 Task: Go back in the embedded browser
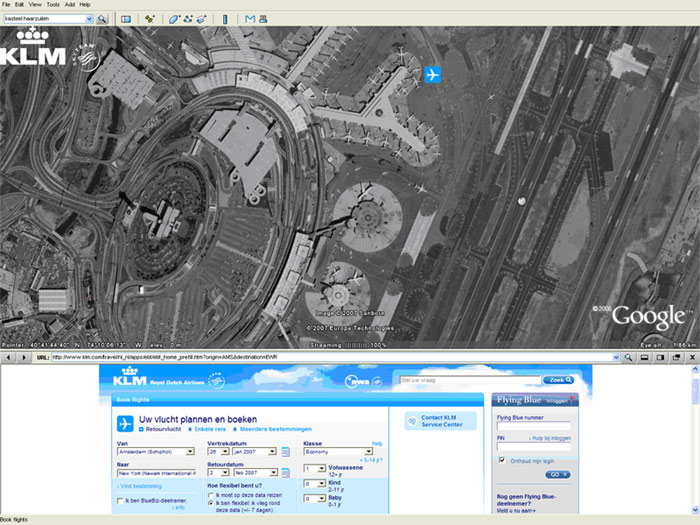pyautogui.click(x=8, y=357)
